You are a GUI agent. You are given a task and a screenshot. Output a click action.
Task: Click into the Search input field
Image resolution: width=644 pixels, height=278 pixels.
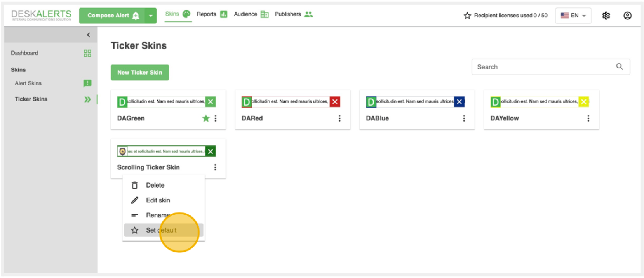(x=543, y=67)
